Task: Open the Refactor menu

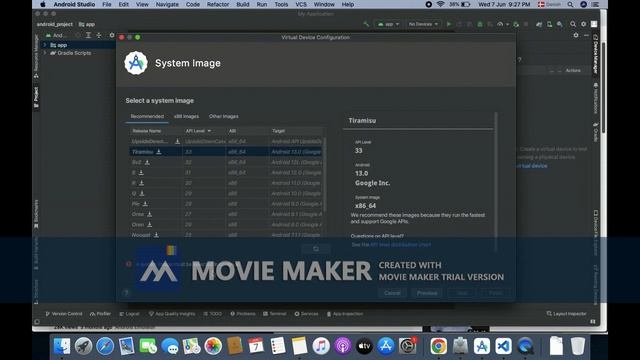Action: coord(218,4)
